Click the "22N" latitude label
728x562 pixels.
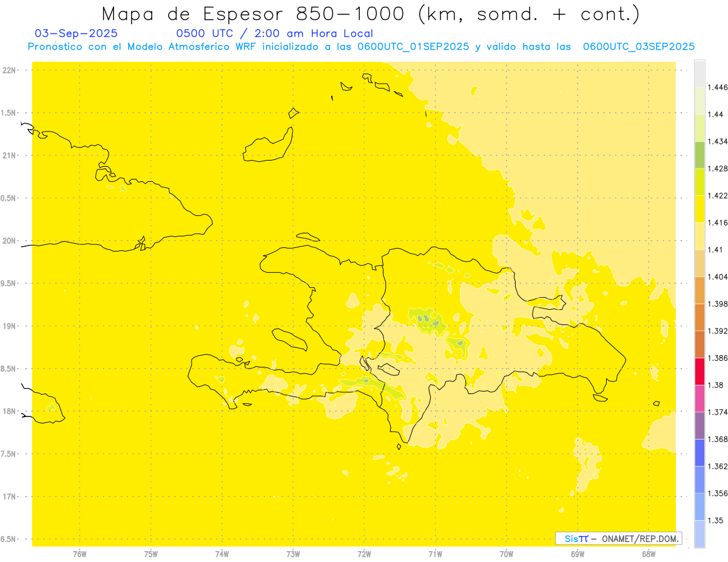(9, 70)
